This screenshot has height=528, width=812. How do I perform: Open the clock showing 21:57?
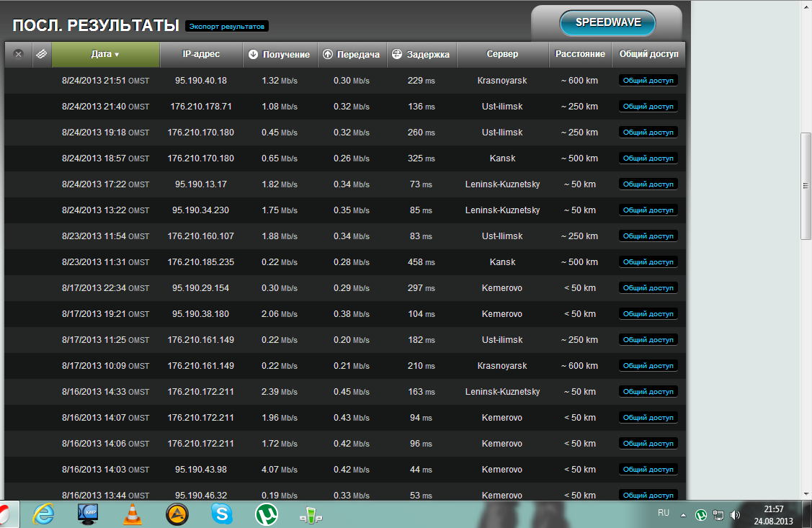[774, 515]
